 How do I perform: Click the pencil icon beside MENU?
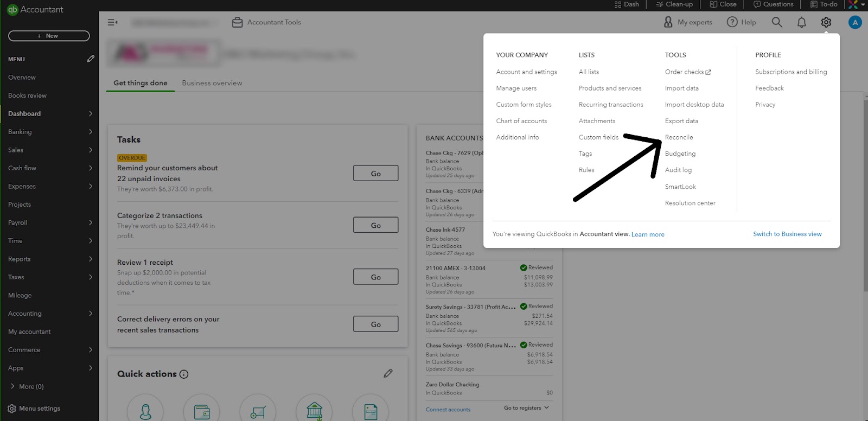click(91, 59)
